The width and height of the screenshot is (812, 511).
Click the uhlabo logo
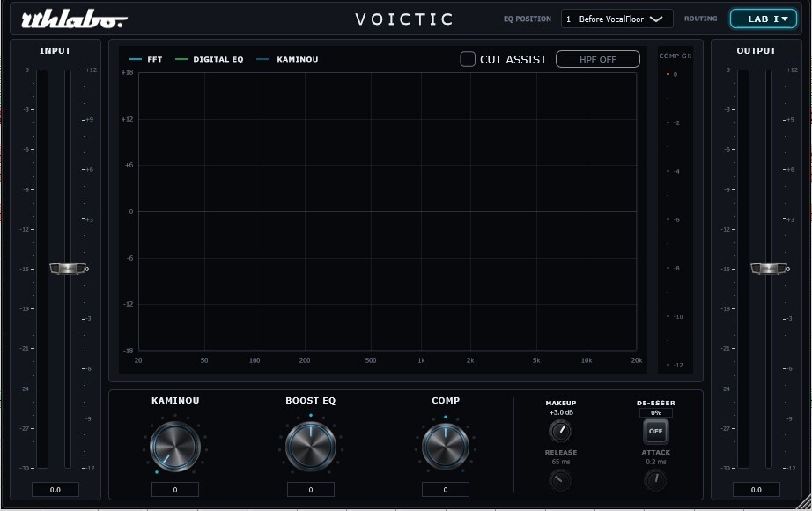(x=74, y=19)
